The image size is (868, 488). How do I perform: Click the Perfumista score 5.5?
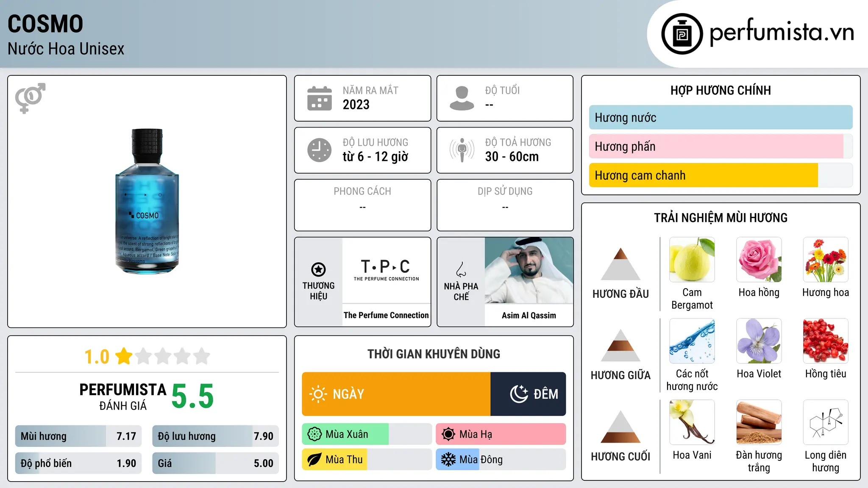click(x=192, y=396)
